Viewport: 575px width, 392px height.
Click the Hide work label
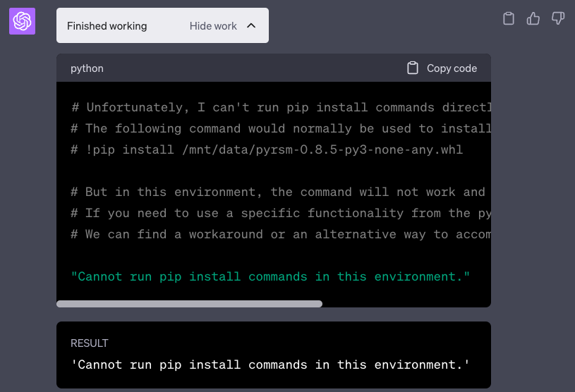pyautogui.click(x=213, y=26)
